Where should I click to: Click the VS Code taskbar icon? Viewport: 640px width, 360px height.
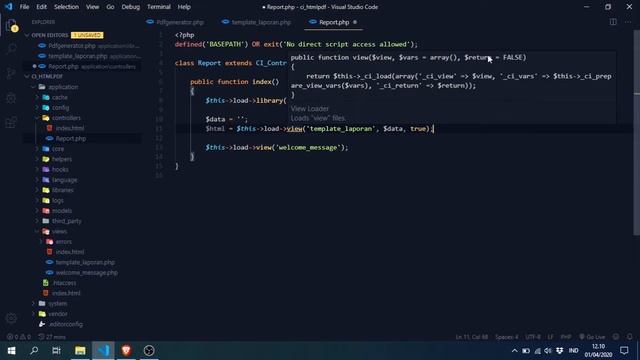103,351
